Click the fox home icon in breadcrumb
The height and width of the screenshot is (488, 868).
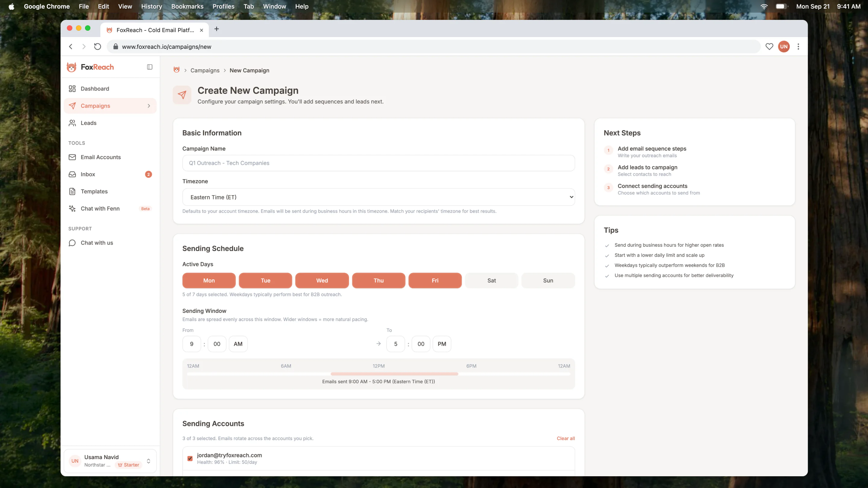pyautogui.click(x=177, y=70)
